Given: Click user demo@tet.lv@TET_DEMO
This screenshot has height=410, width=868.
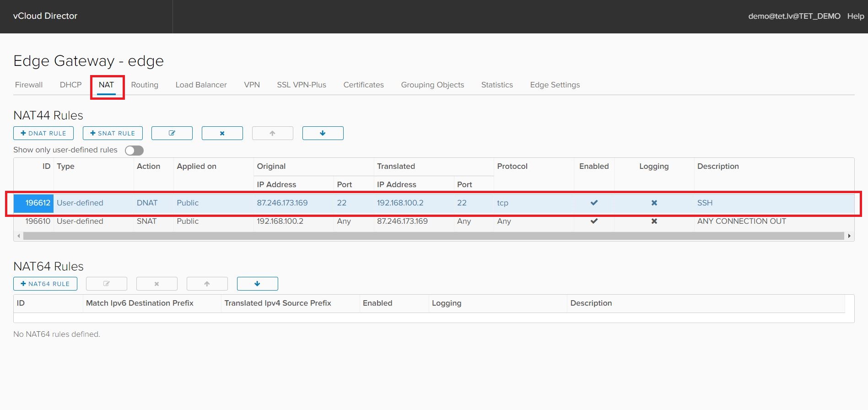Looking at the screenshot, I should [794, 16].
